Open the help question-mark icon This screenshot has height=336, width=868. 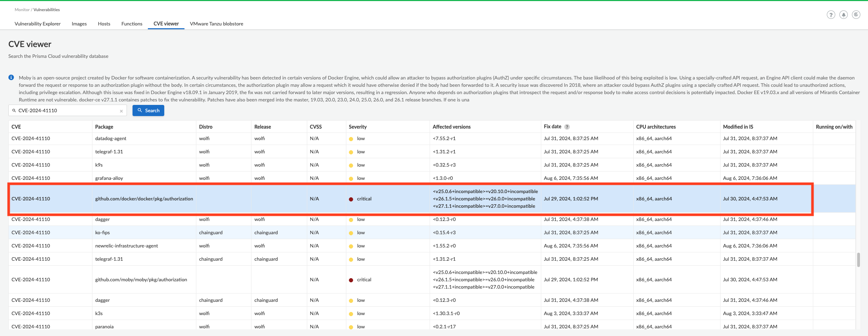click(831, 15)
